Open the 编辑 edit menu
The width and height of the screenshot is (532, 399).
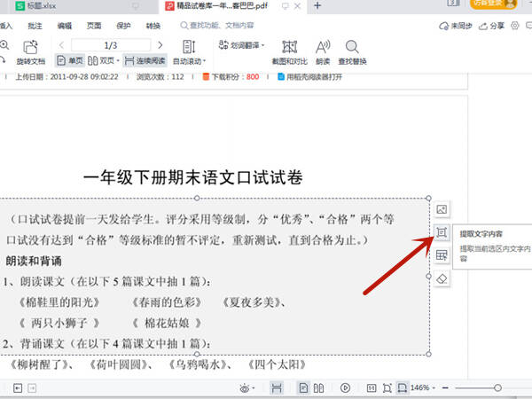(65, 26)
